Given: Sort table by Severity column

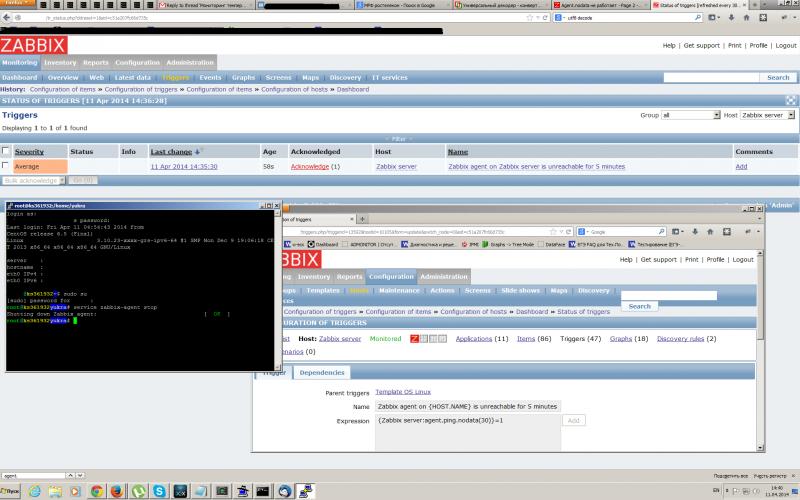Looking at the screenshot, I should 29,152.
